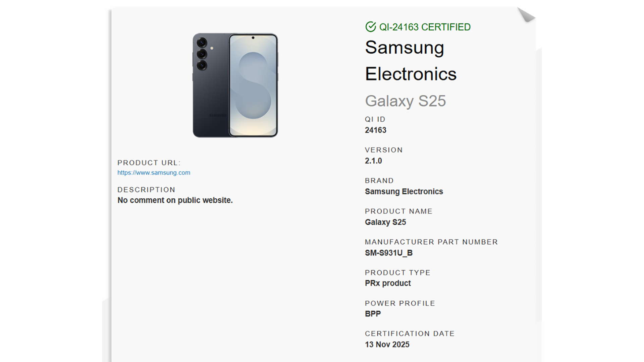
Task: Click the Galaxy S25 product name value
Action: pyautogui.click(x=385, y=222)
